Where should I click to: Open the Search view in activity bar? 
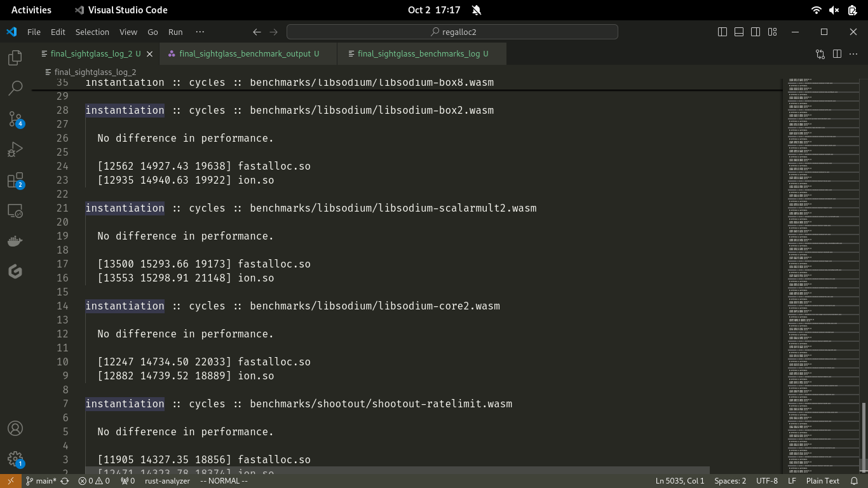pos(15,88)
